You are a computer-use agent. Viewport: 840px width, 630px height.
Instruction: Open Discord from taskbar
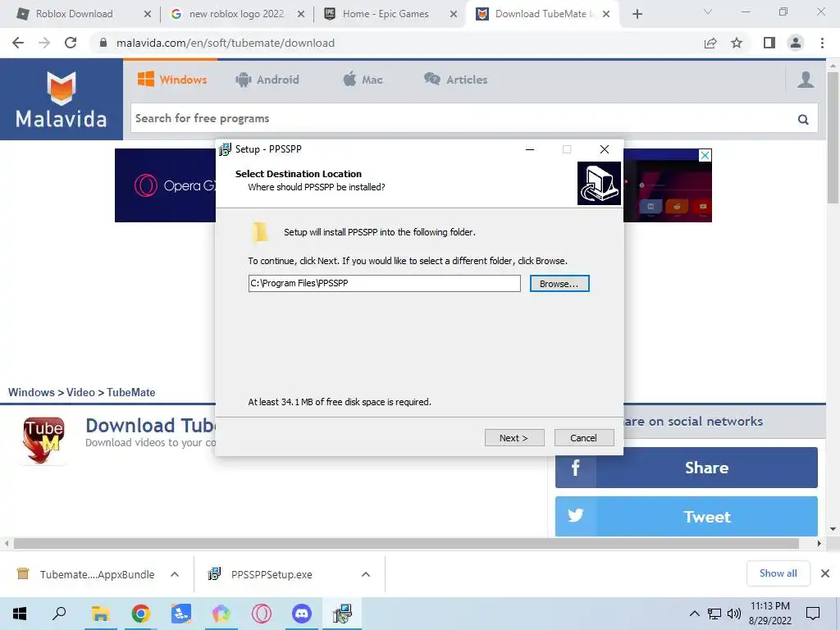pyautogui.click(x=302, y=614)
